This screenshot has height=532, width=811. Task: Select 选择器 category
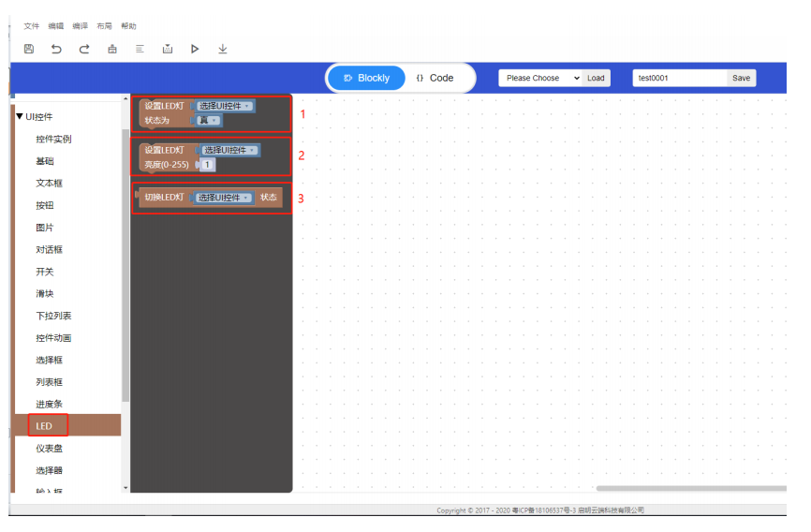49,470
